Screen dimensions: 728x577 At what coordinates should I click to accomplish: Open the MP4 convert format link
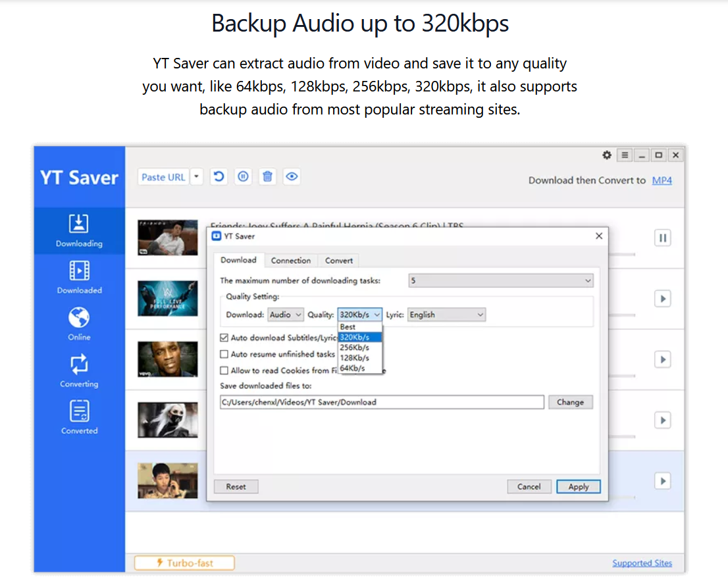click(x=662, y=180)
